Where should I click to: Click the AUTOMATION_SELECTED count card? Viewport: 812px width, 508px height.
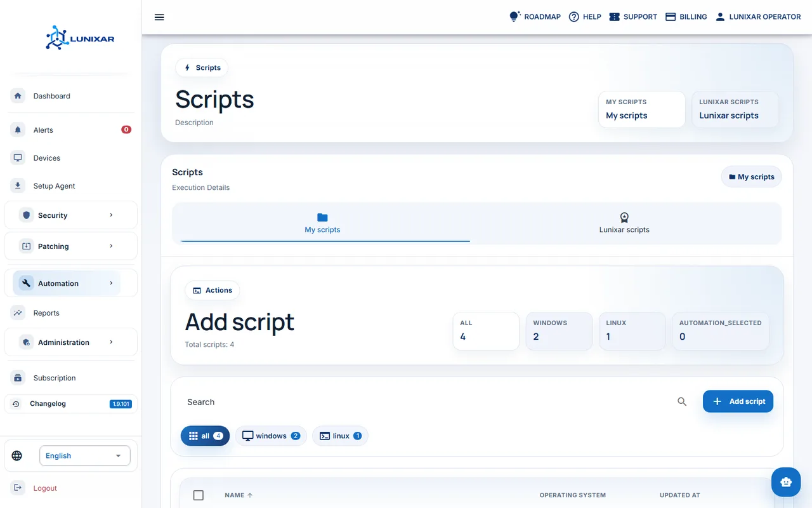(721, 331)
